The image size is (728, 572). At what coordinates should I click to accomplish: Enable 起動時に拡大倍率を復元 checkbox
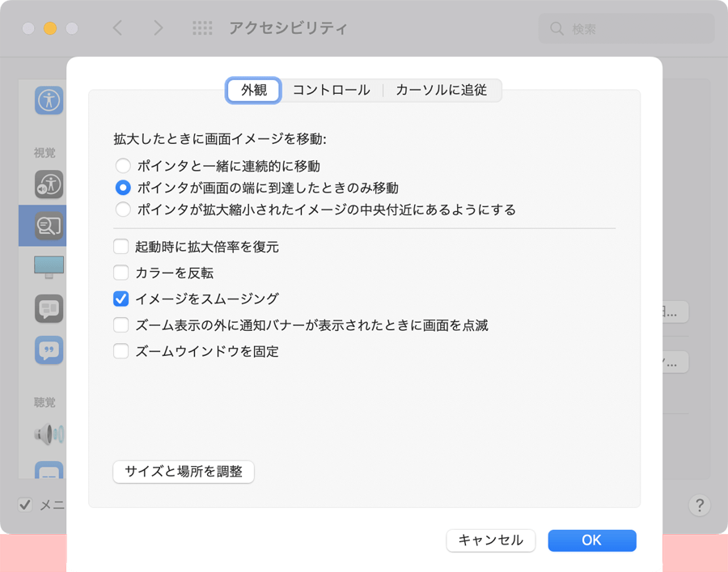tap(121, 247)
